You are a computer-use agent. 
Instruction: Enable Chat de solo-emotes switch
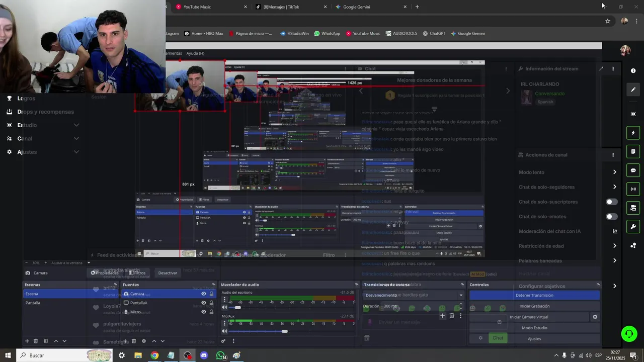coord(611,217)
